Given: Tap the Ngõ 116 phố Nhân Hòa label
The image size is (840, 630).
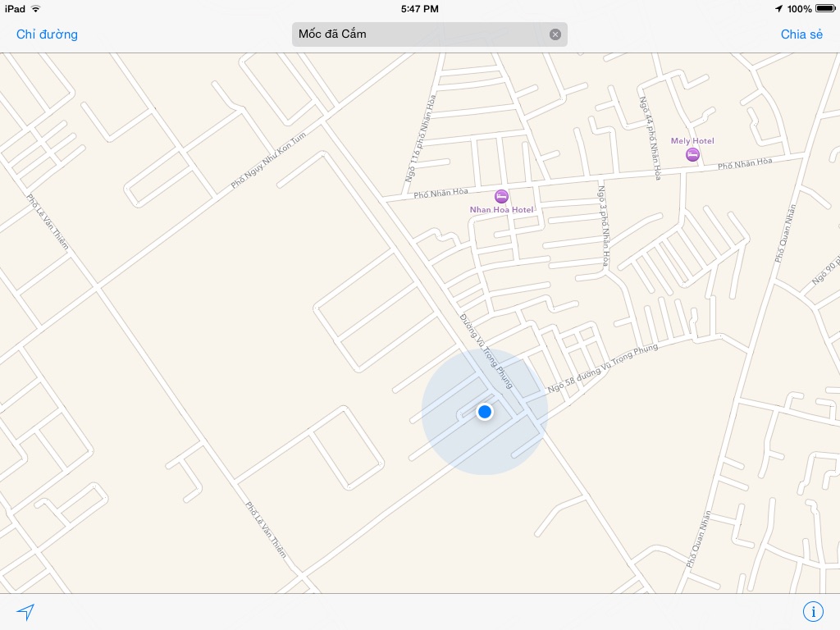Looking at the screenshot, I should pos(421,139).
